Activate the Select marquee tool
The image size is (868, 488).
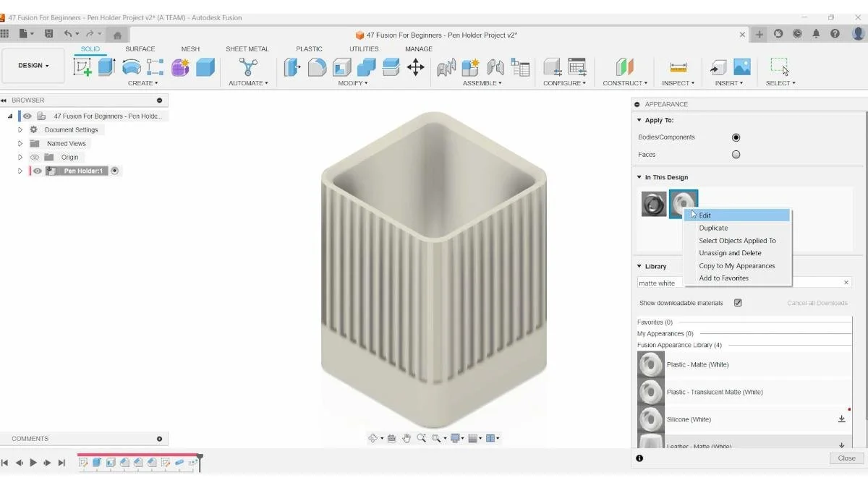point(780,67)
